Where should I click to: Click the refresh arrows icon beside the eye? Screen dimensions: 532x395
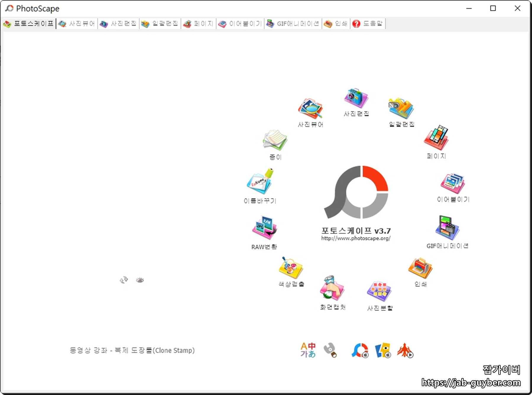click(124, 280)
